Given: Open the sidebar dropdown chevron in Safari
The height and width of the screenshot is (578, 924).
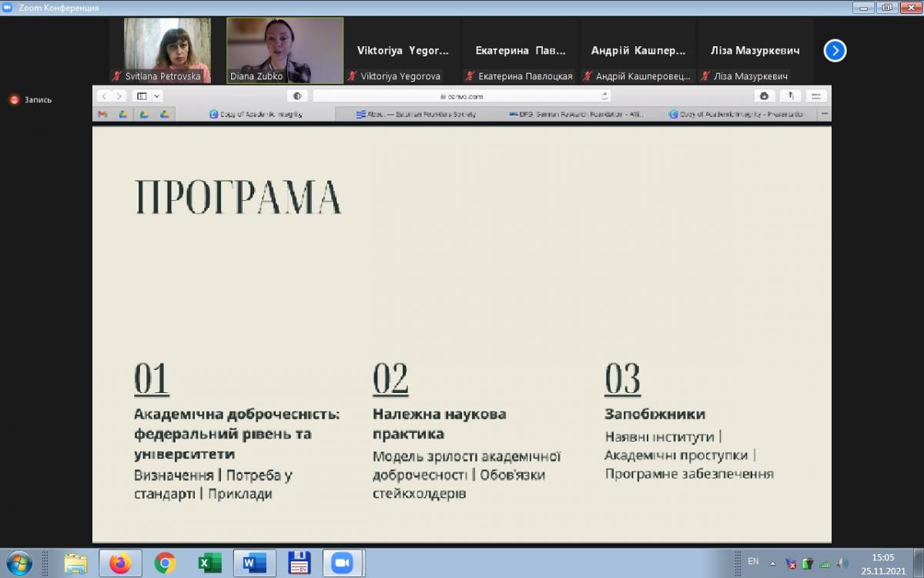Looking at the screenshot, I should coord(157,96).
